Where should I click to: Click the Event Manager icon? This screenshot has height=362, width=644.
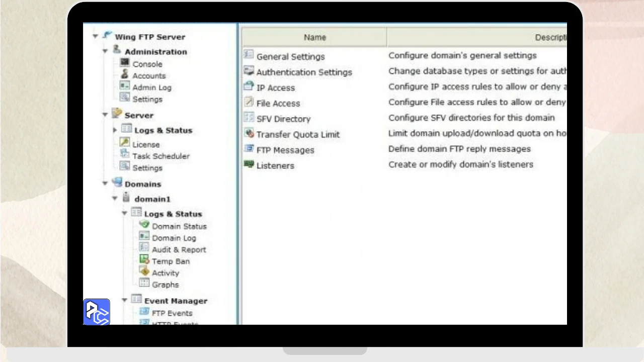click(x=136, y=299)
